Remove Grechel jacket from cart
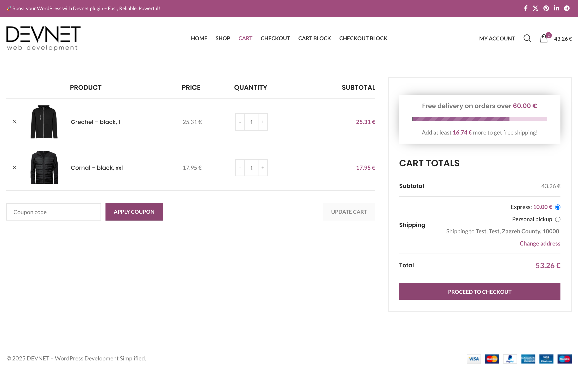The image size is (578, 392). (15, 122)
